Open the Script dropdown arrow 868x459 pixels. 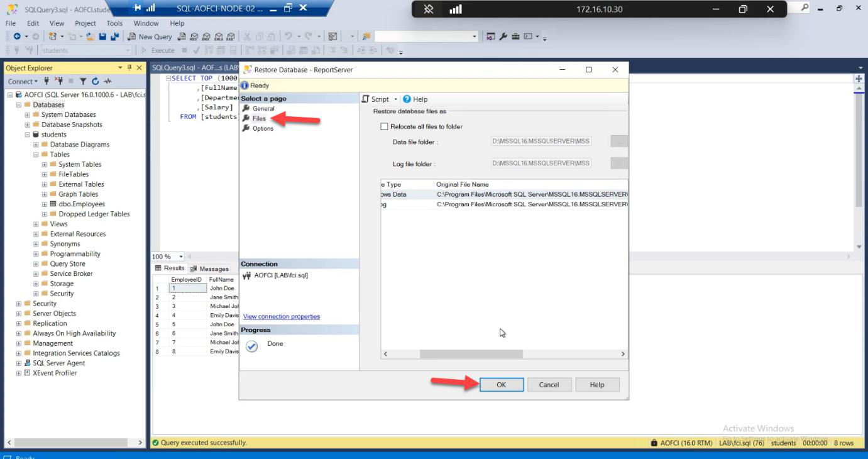coord(396,99)
